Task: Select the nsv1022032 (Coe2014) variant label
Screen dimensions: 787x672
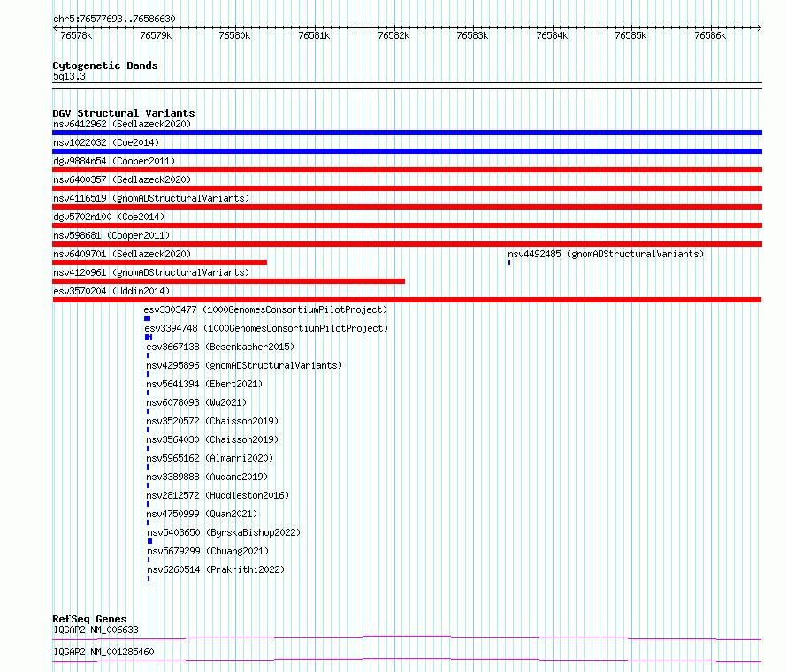Action: pyautogui.click(x=106, y=142)
